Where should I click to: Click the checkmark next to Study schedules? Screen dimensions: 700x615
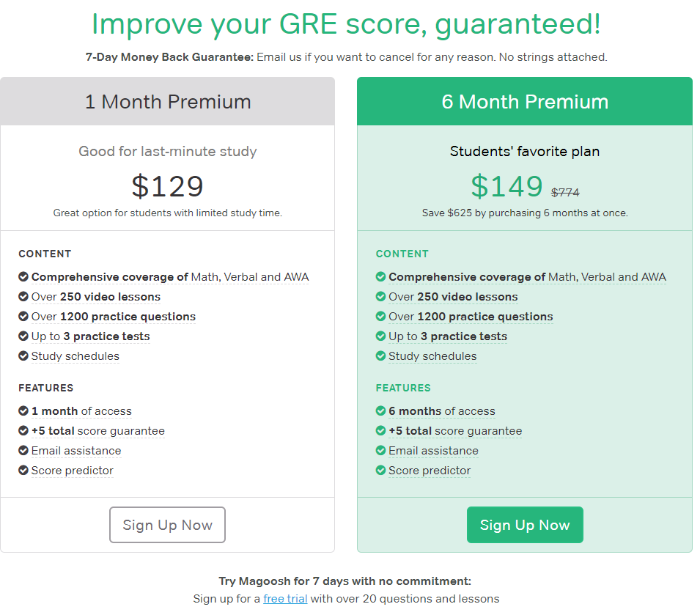[x=23, y=356]
